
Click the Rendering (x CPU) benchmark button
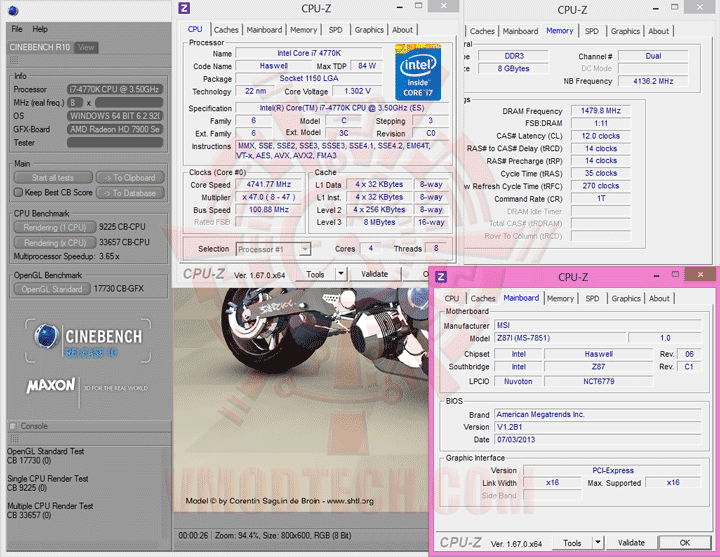coord(55,242)
